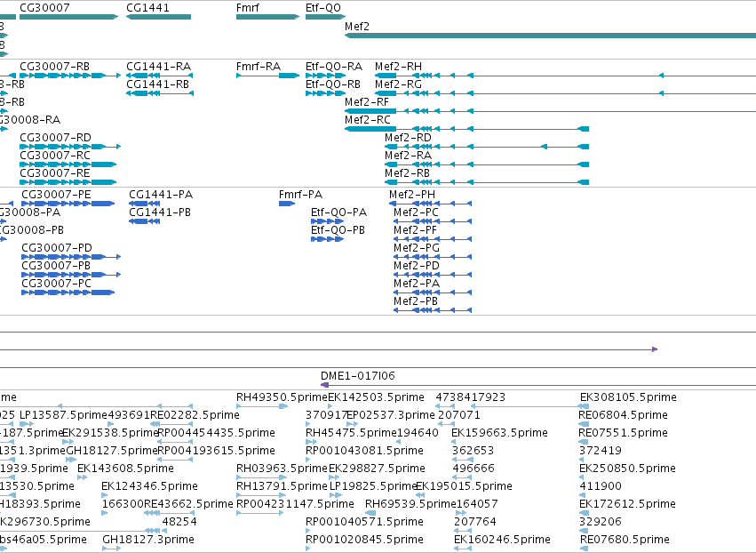This screenshot has height=553, width=756.
Task: Click transcript label CG30007-RE
Action: pyautogui.click(x=54, y=173)
